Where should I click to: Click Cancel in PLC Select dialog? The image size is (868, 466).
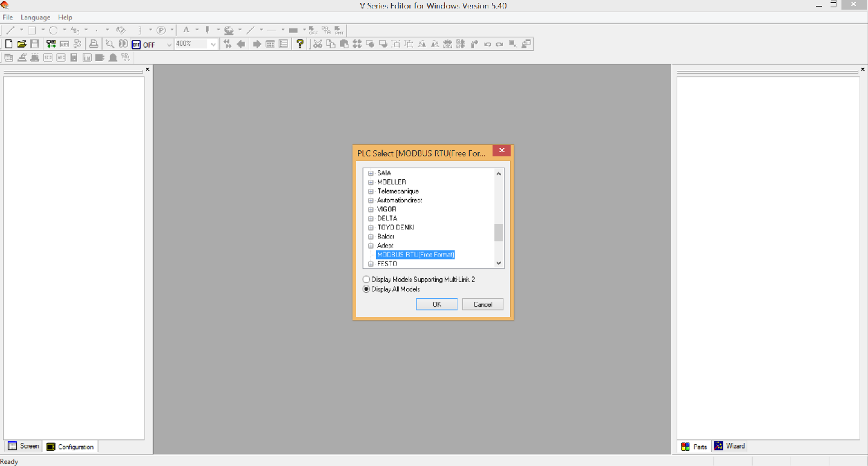pos(482,304)
